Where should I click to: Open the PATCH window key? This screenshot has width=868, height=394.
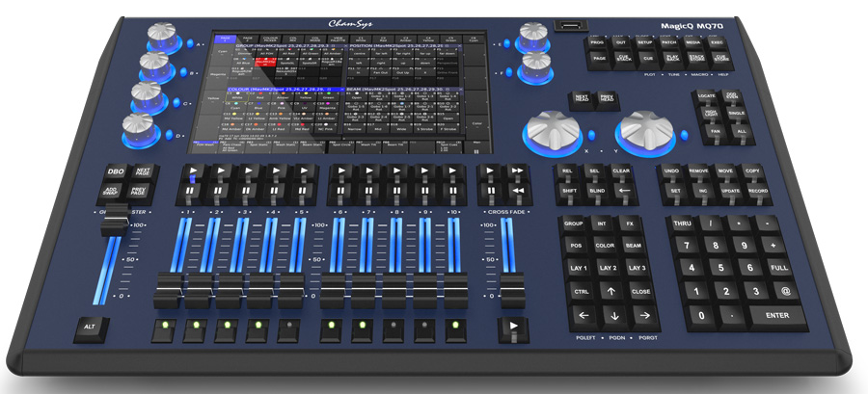pos(669,42)
